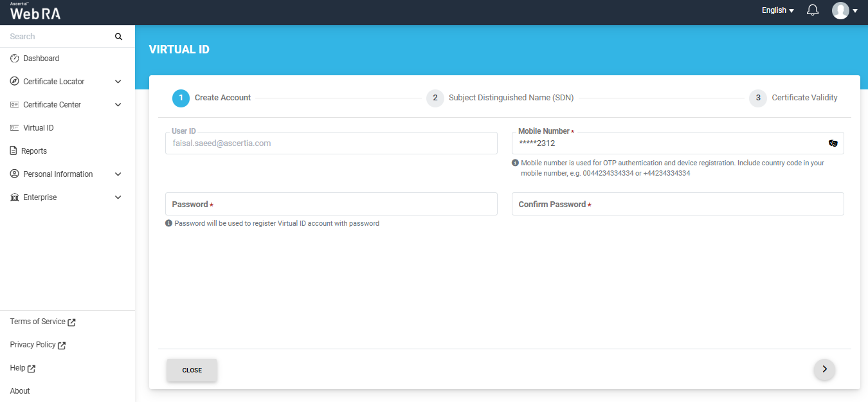This screenshot has width=868, height=402.
Task: Expand Certificate Center menu chevron
Action: click(x=118, y=105)
